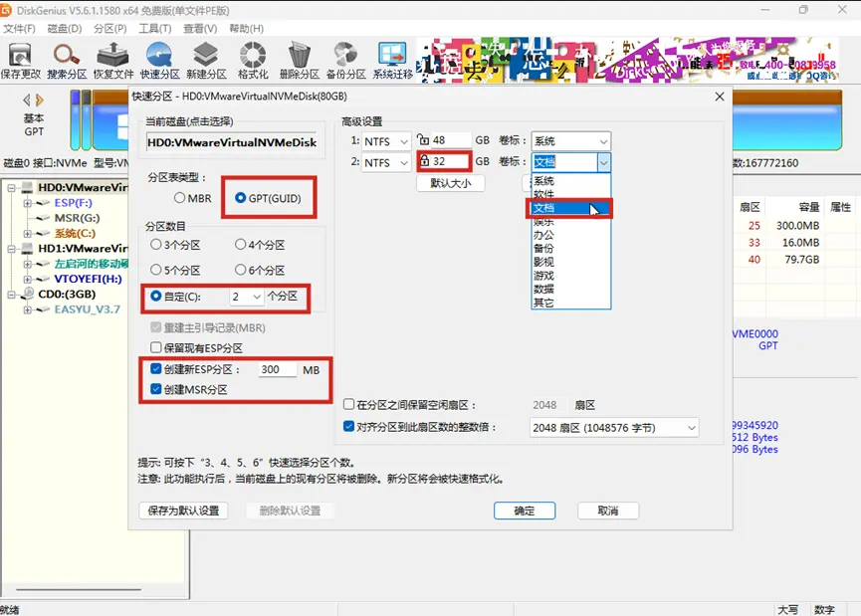Pick 文档 from the volume label list
The width and height of the screenshot is (861, 616).
click(570, 208)
